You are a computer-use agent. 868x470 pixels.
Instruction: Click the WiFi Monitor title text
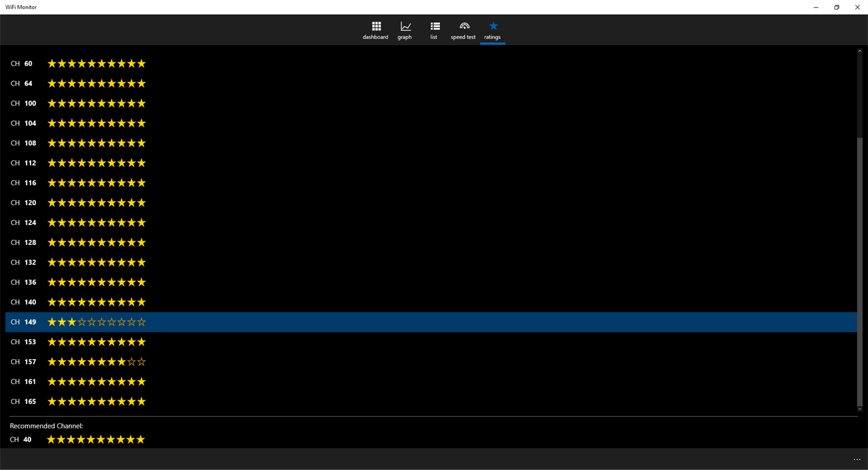[x=20, y=7]
